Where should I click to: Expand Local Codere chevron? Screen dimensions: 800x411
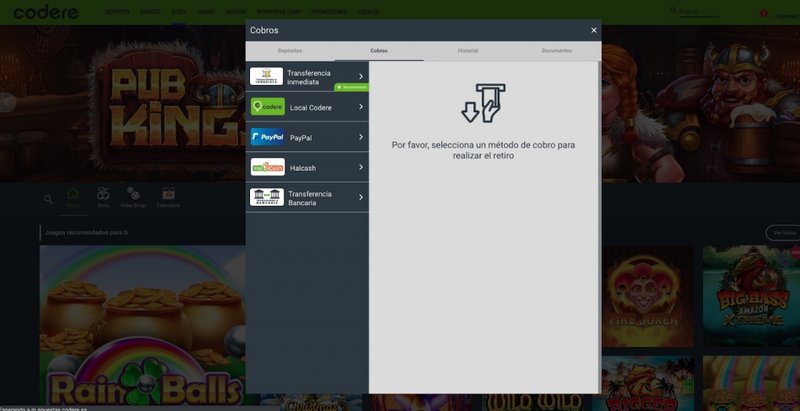[361, 107]
